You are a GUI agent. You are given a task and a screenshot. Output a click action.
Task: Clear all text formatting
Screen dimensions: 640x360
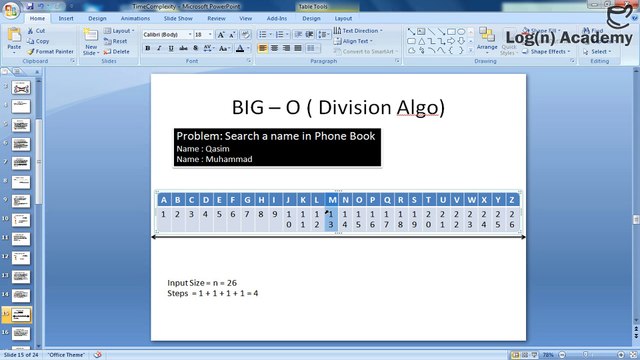(x=245, y=35)
